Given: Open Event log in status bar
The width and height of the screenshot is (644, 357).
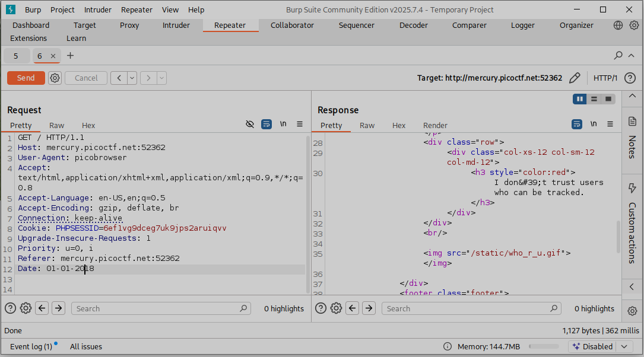Looking at the screenshot, I should pyautogui.click(x=31, y=346).
